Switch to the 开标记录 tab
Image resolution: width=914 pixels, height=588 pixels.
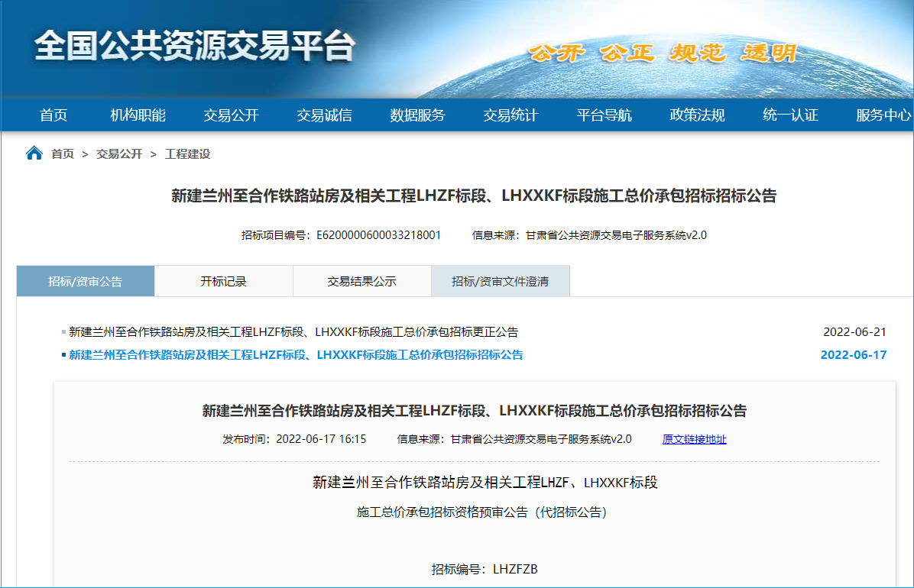(224, 281)
